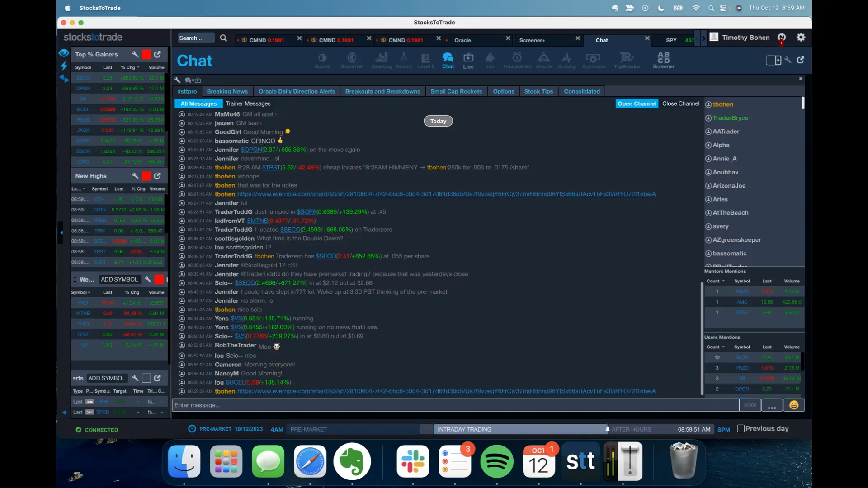Viewport: 868px width, 488px height.
Task: Open the StocksToTrade settings gear
Action: pyautogui.click(x=801, y=37)
